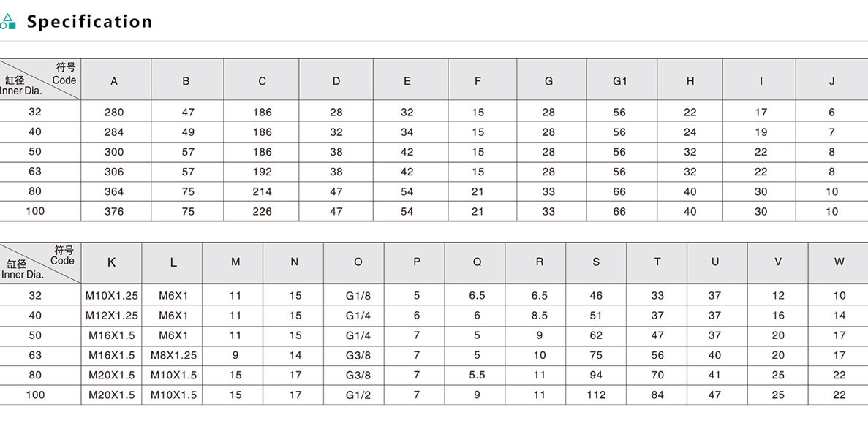Click the column J header cell

coord(831,81)
